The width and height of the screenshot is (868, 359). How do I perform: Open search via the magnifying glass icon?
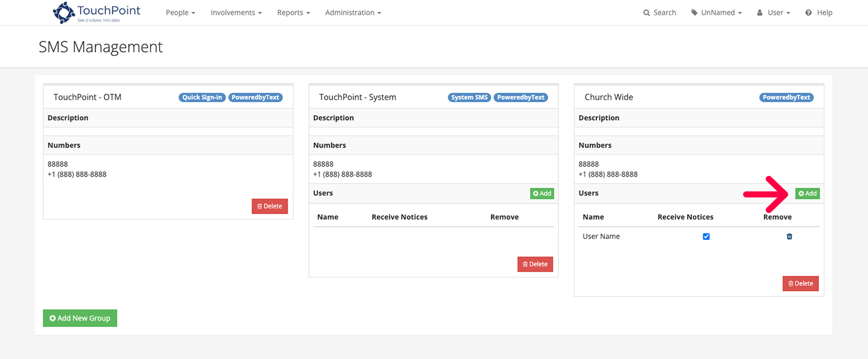pyautogui.click(x=646, y=12)
